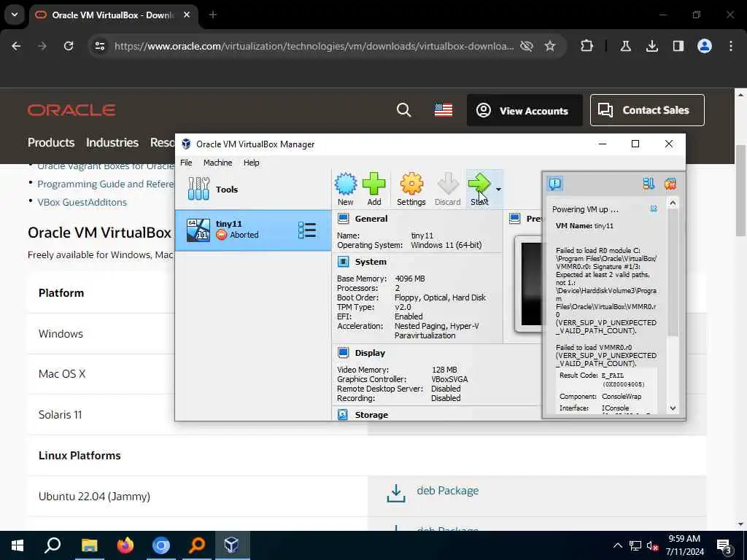This screenshot has width=747, height=560.
Task: Open the Industries navigation menu
Action: coord(112,142)
